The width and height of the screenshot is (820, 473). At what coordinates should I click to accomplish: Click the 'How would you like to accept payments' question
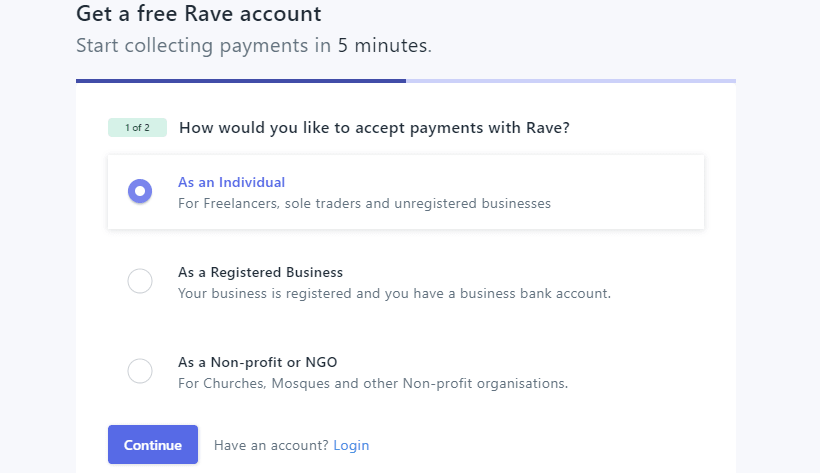pyautogui.click(x=374, y=128)
